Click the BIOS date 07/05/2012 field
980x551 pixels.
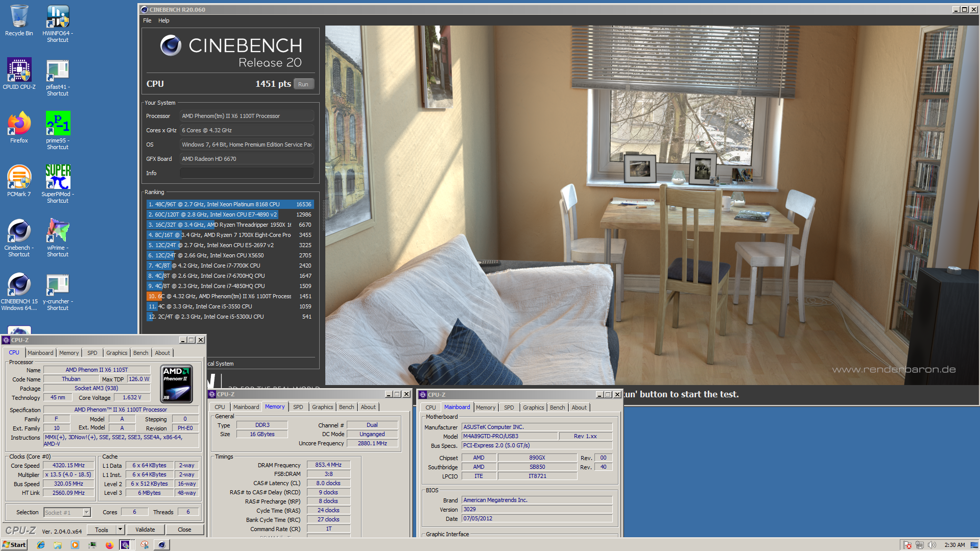(537, 518)
